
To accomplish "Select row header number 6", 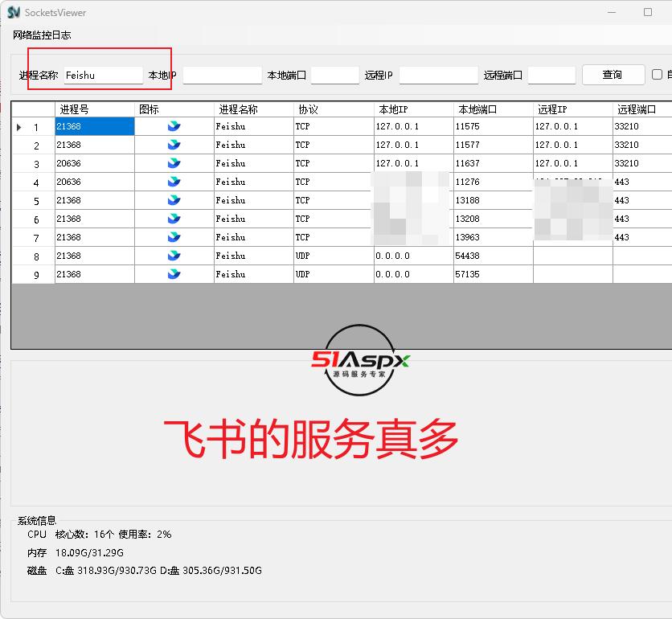I will click(x=33, y=219).
